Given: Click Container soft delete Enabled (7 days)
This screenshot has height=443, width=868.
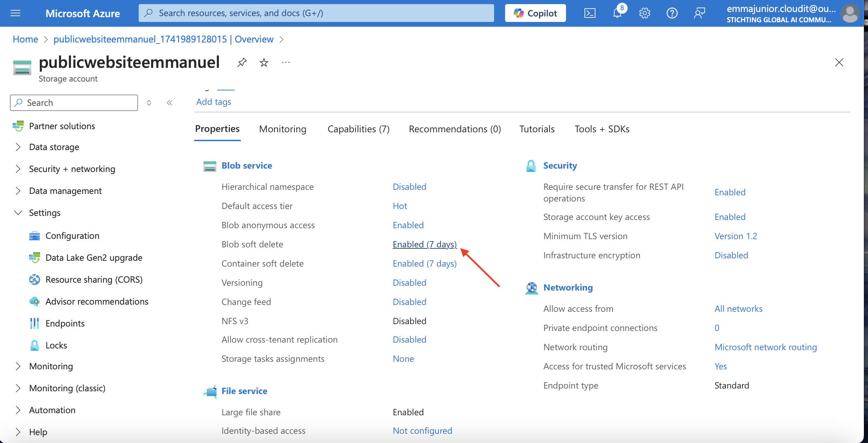Looking at the screenshot, I should click(x=425, y=263).
